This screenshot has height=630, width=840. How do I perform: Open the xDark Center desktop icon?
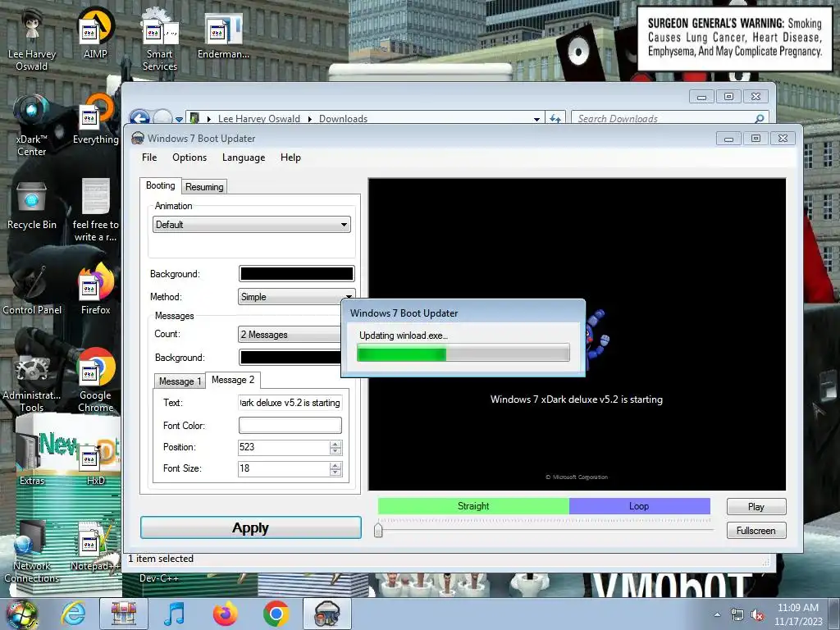32,126
